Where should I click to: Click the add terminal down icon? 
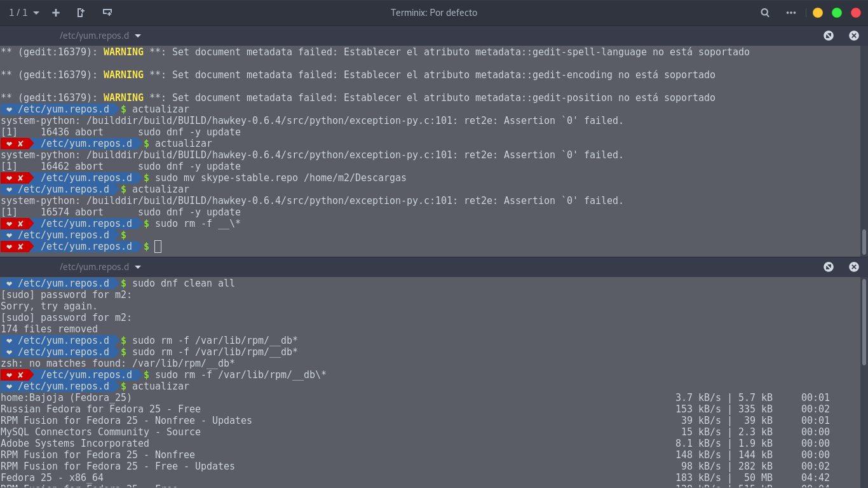click(107, 13)
